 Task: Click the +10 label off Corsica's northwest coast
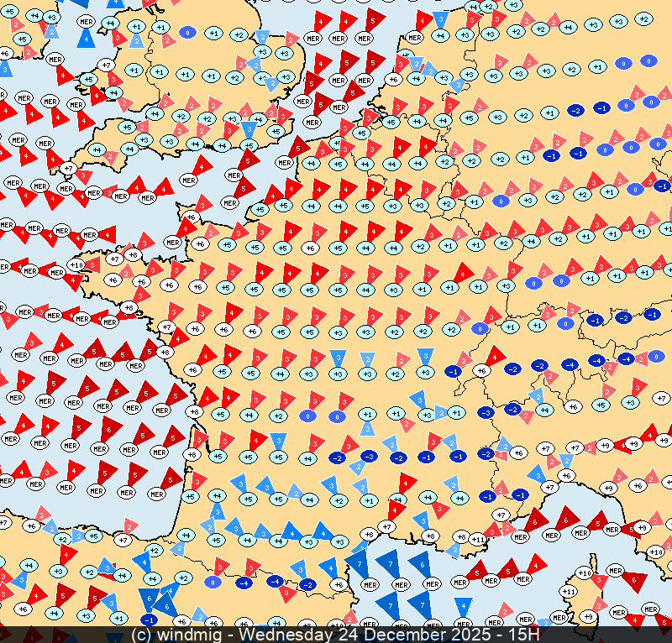pyautogui.click(x=585, y=572)
